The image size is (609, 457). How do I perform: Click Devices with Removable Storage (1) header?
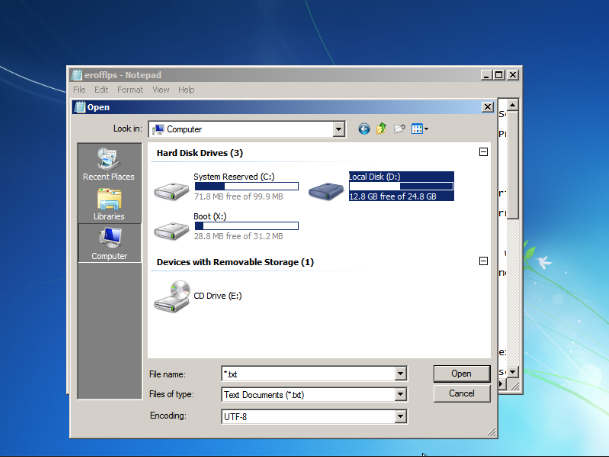(235, 262)
